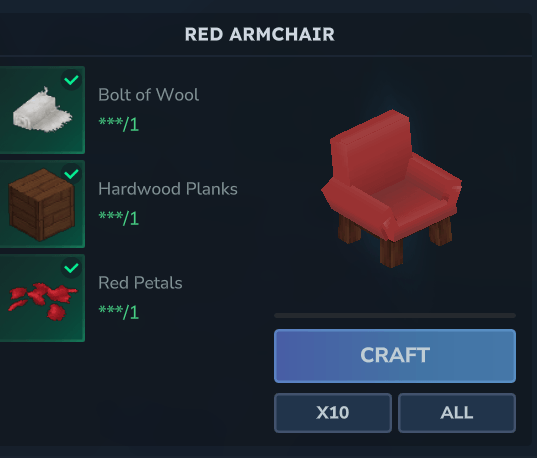This screenshot has width=537, height=458.
Task: Click the crafting progress bar
Action: (x=395, y=315)
